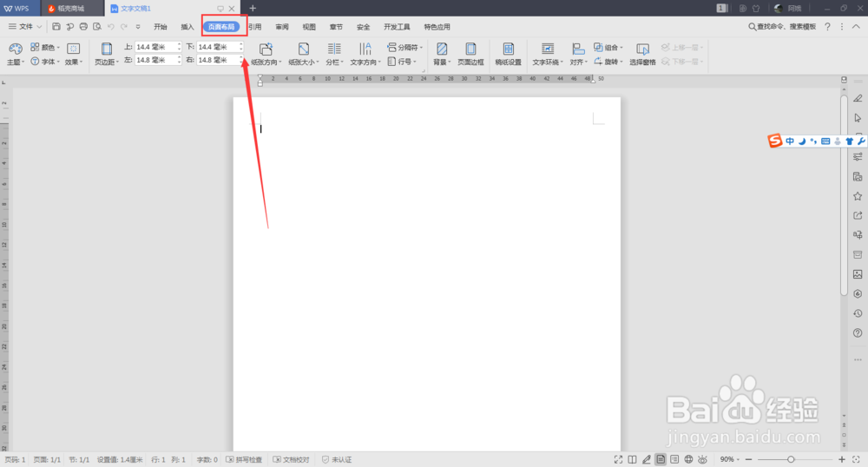Select the 页面布局 (Page Layout) tab
The image size is (868, 467).
coord(221,27)
